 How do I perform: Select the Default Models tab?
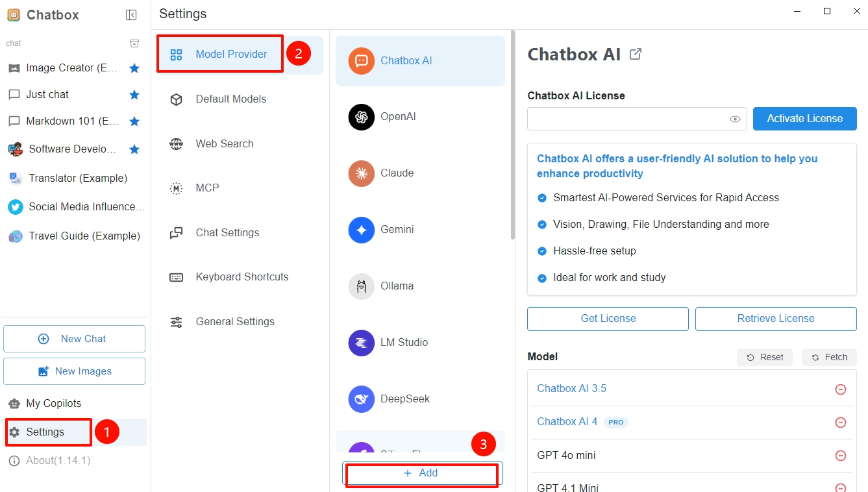pos(240,99)
